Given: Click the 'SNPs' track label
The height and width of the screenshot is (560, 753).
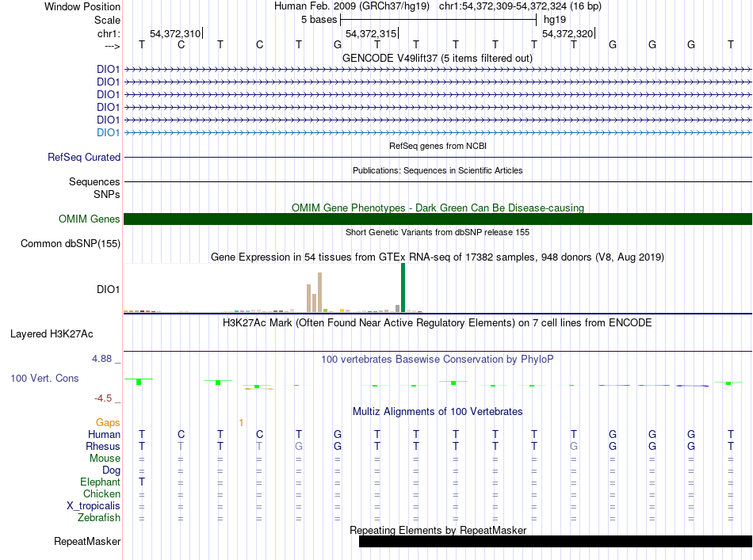Looking at the screenshot, I should [107, 194].
